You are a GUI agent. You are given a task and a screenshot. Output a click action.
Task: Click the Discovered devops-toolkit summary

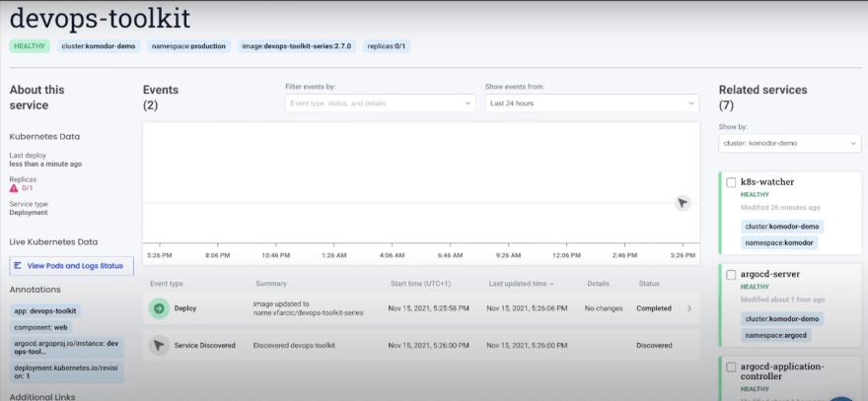click(x=294, y=345)
